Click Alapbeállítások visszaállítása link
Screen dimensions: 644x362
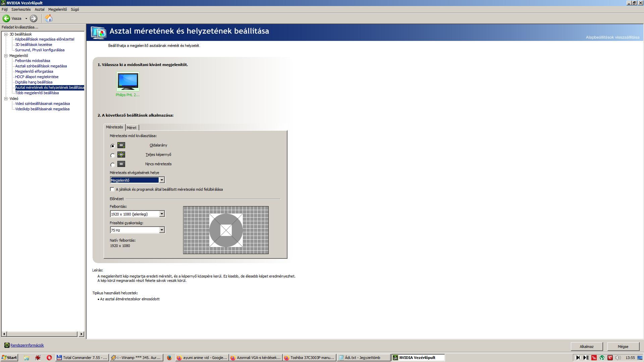coord(612,37)
